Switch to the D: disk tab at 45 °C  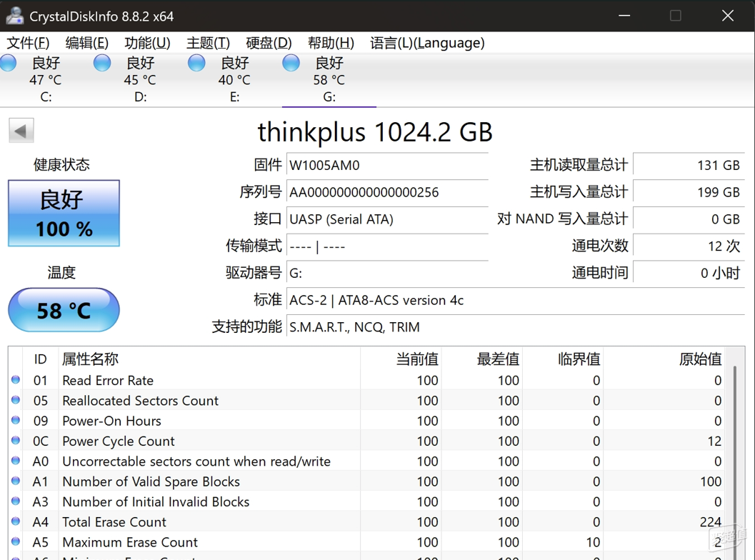click(x=140, y=80)
